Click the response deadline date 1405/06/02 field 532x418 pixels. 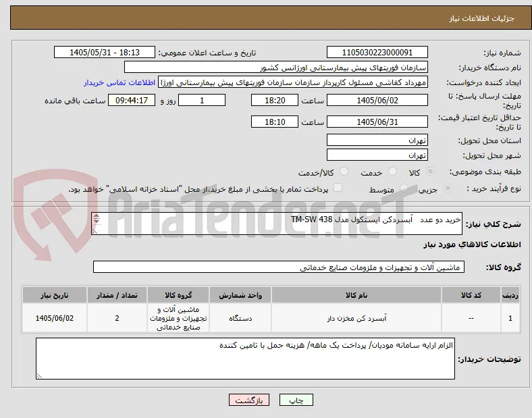tap(377, 100)
